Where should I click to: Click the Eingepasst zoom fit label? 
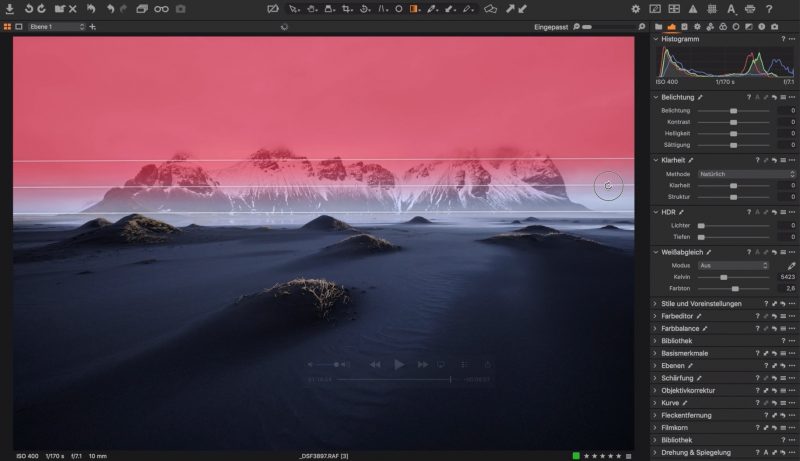(x=549, y=26)
